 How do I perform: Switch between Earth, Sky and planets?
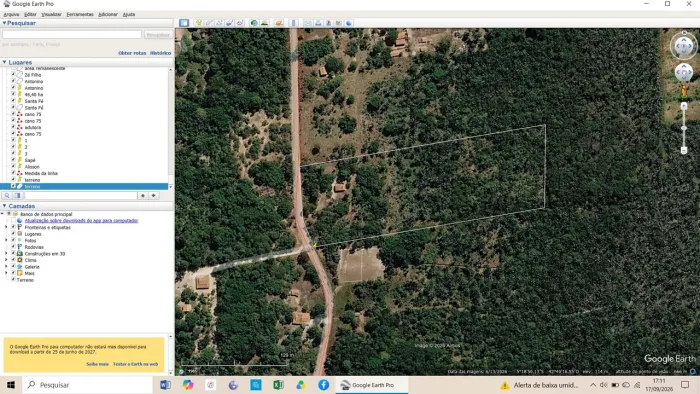coord(279,23)
